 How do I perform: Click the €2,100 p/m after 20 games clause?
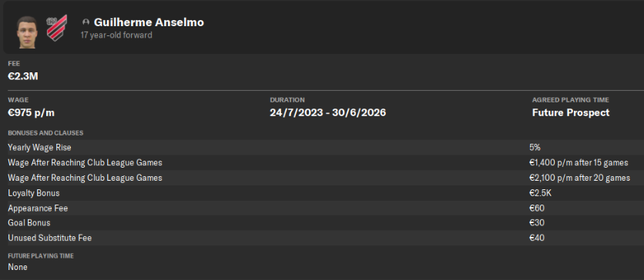click(579, 178)
